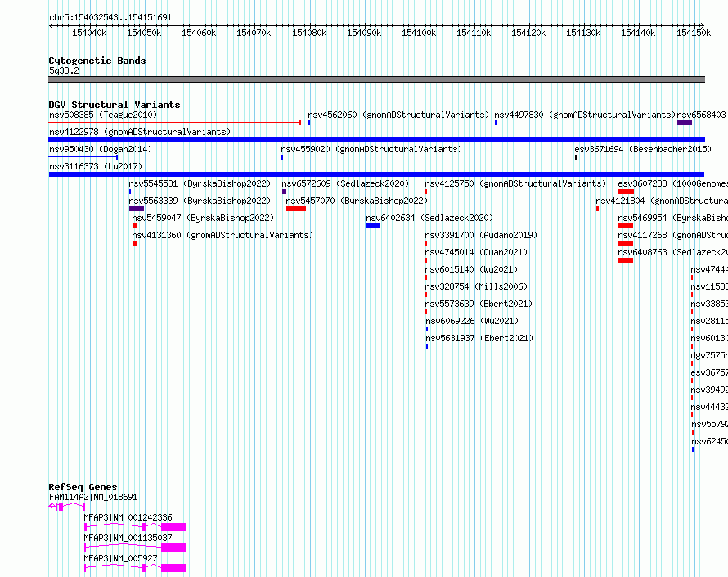Click the nsv328754 (Mills2006) label

click(x=476, y=286)
